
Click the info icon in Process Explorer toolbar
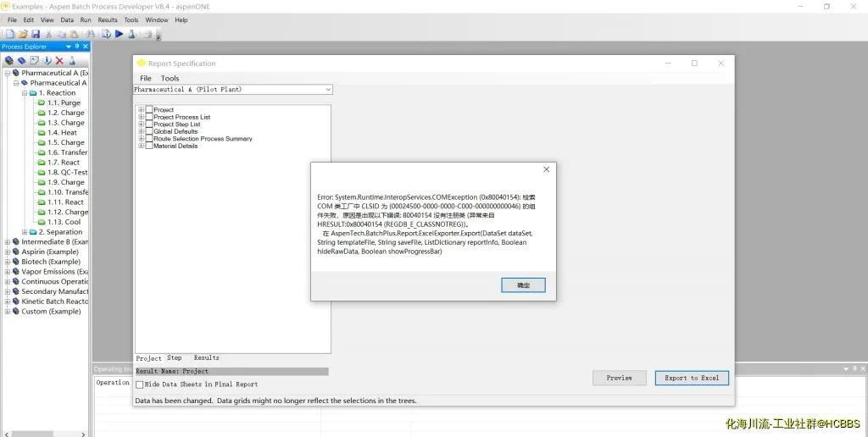tap(47, 60)
